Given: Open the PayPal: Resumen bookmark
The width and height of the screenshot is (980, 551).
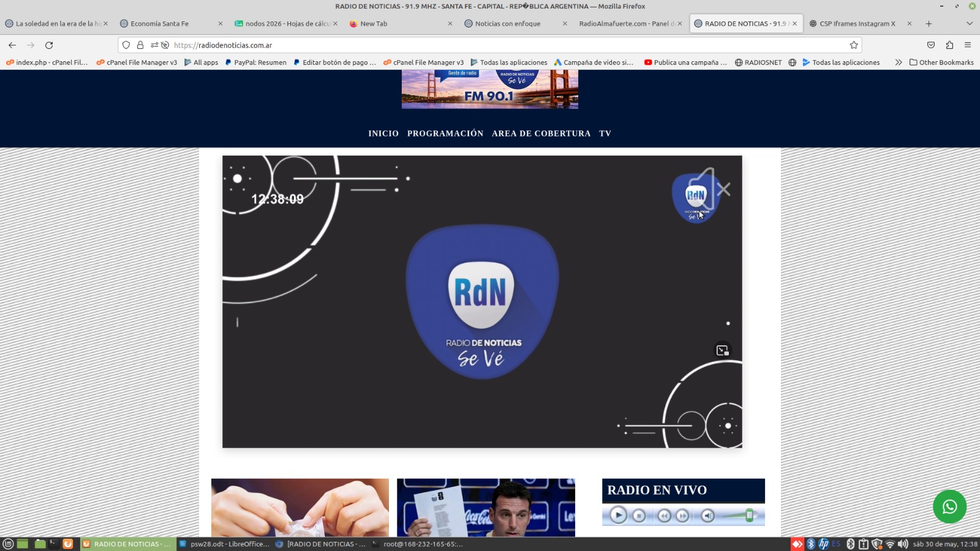Looking at the screenshot, I should click(x=255, y=62).
